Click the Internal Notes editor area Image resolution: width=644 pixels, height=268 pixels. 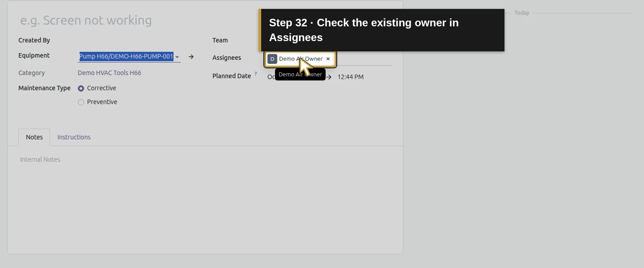(205, 159)
